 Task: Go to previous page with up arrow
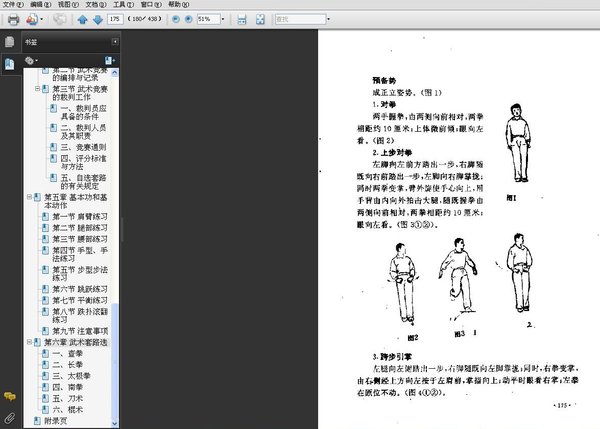point(82,20)
